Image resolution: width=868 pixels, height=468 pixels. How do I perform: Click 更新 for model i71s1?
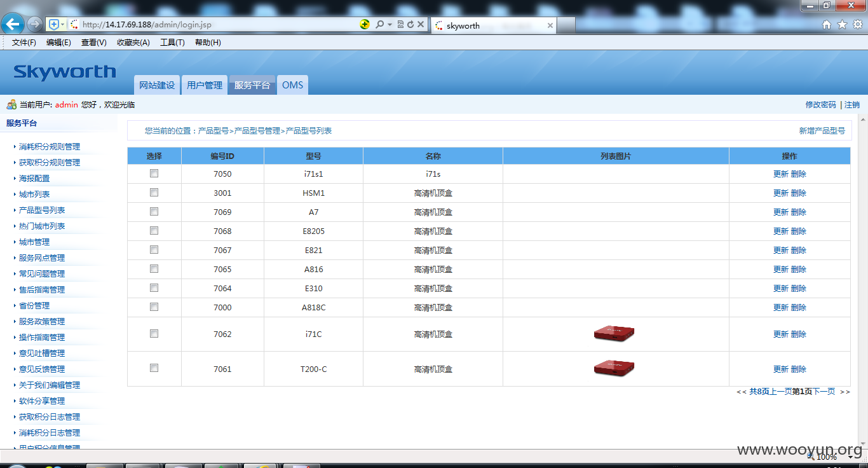pyautogui.click(x=781, y=174)
